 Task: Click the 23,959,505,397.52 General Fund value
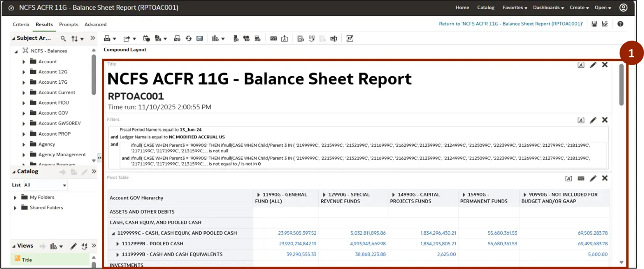click(x=297, y=233)
